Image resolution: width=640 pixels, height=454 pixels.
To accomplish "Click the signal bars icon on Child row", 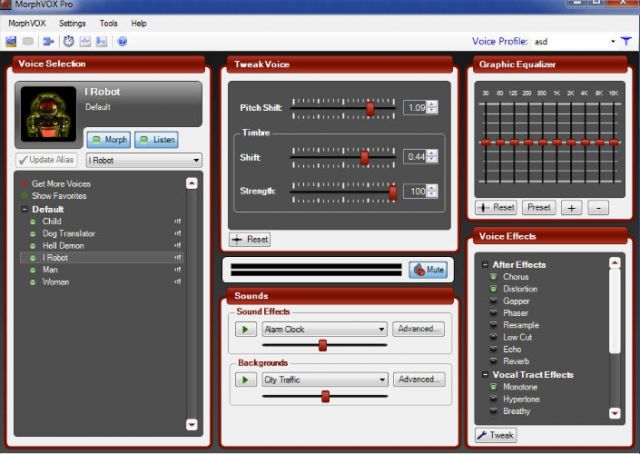I will point(178,221).
